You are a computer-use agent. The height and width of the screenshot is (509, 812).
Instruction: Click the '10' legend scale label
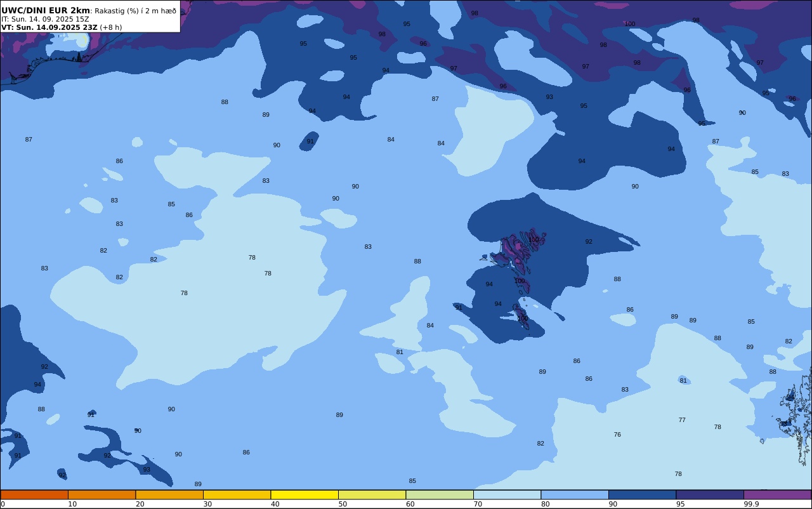click(x=72, y=504)
